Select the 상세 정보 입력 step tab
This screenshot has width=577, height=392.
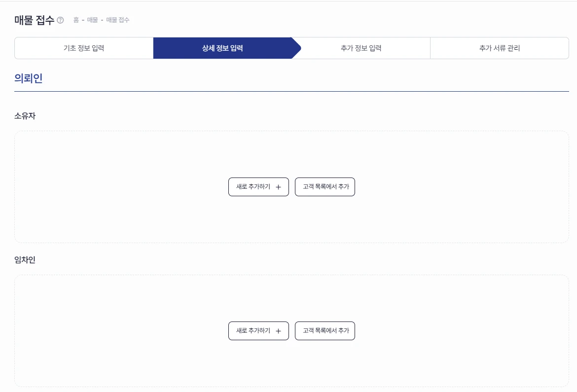coord(222,48)
